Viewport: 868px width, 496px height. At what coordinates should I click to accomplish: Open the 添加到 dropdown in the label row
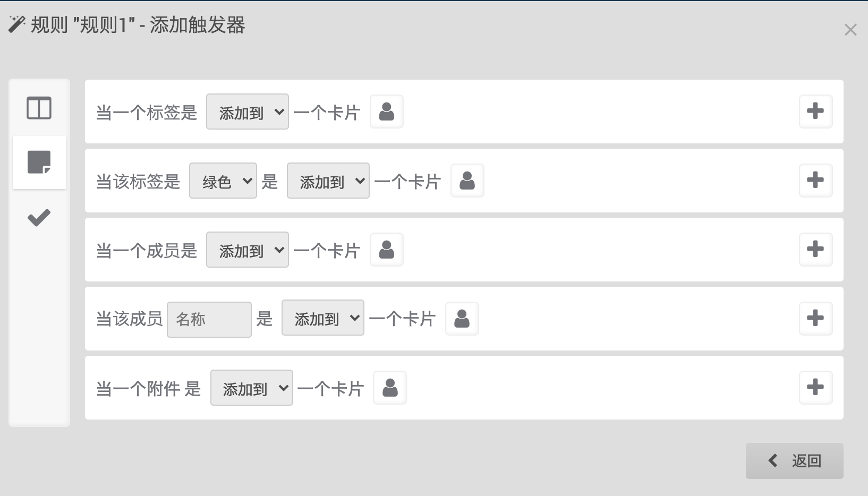(x=247, y=112)
